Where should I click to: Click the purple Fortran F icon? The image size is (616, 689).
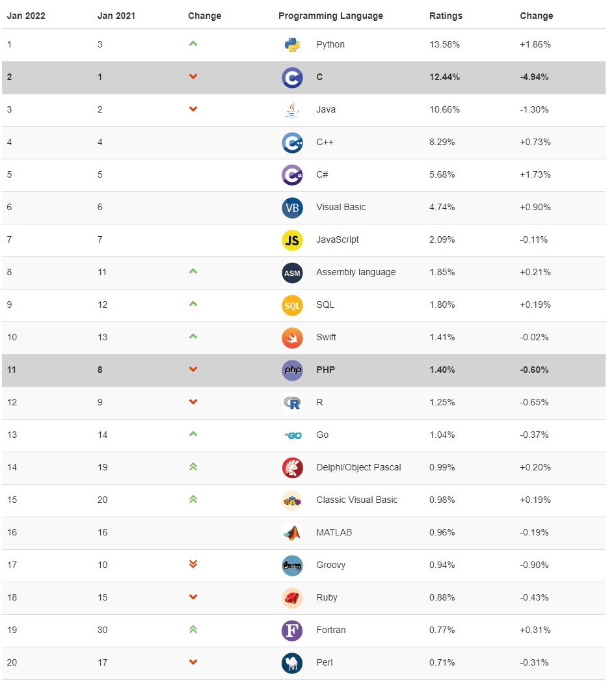click(292, 630)
